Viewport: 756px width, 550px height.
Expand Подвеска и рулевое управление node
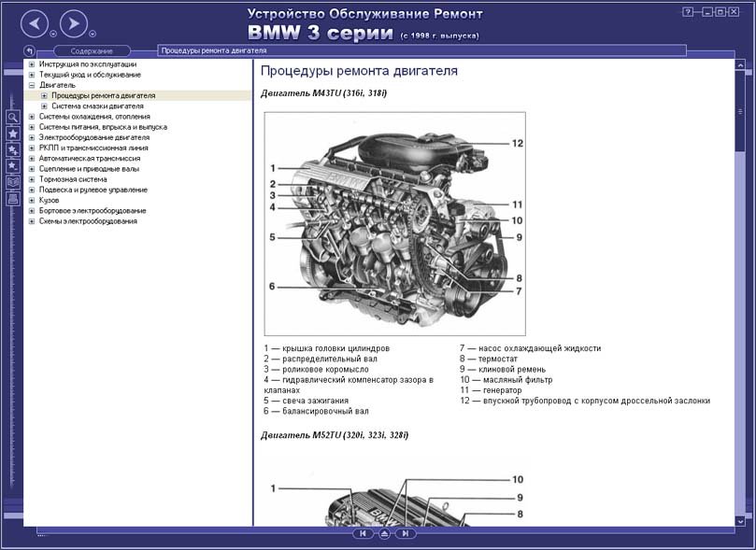[x=32, y=190]
